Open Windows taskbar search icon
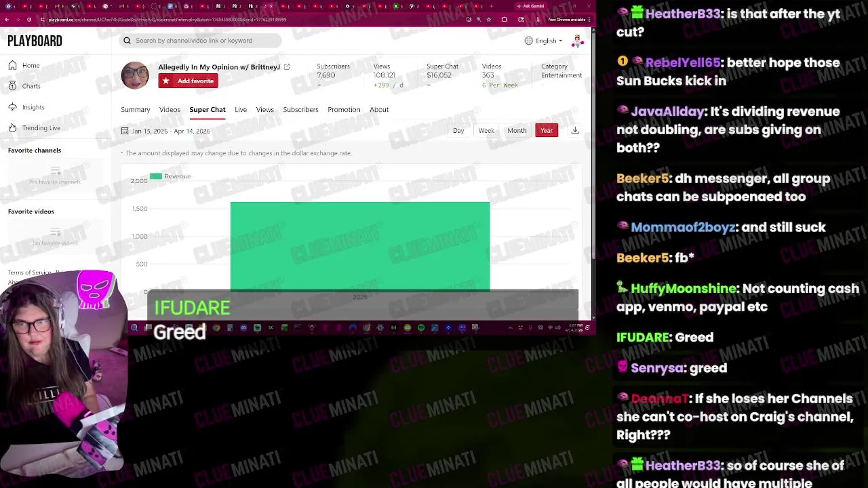This screenshot has height=488, width=868. tap(134, 328)
